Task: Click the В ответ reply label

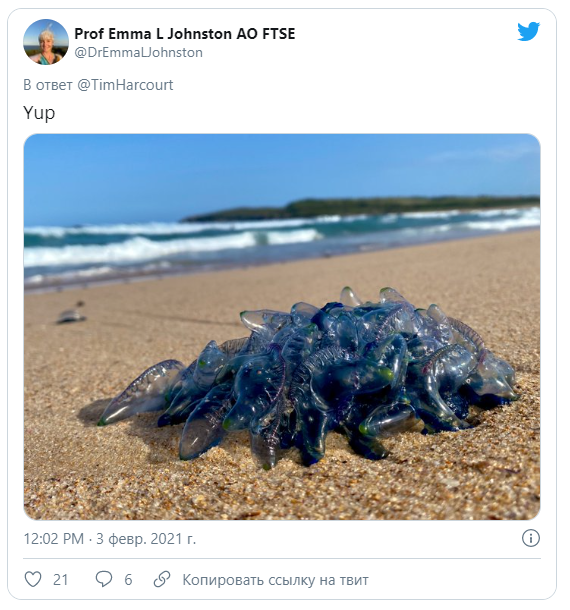Action: point(48,85)
